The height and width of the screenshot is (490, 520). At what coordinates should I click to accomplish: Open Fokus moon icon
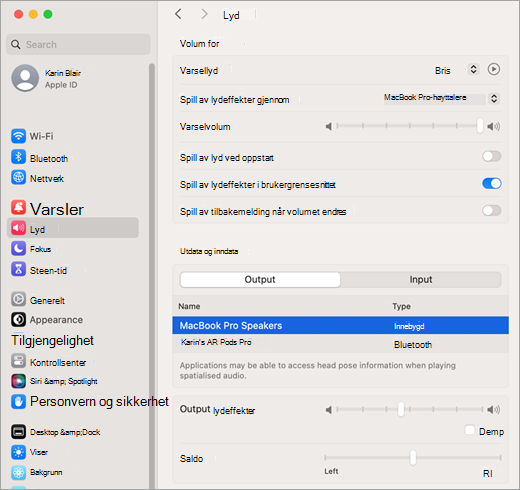click(x=18, y=249)
